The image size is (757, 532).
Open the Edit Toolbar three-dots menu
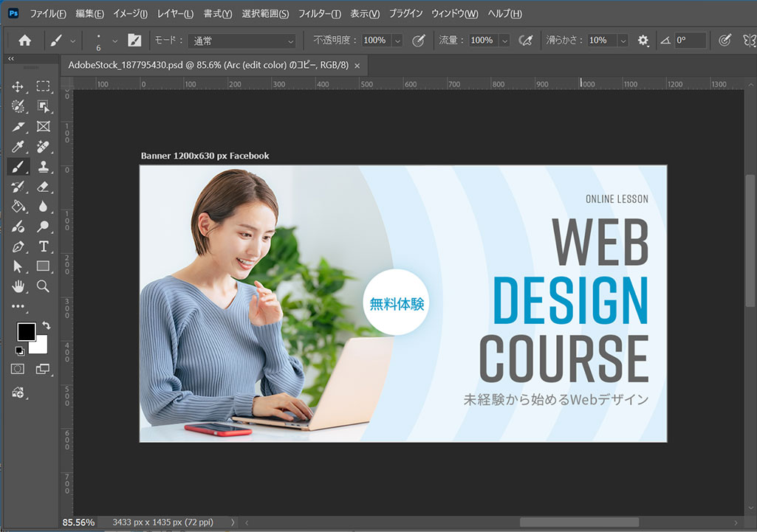[x=18, y=306]
